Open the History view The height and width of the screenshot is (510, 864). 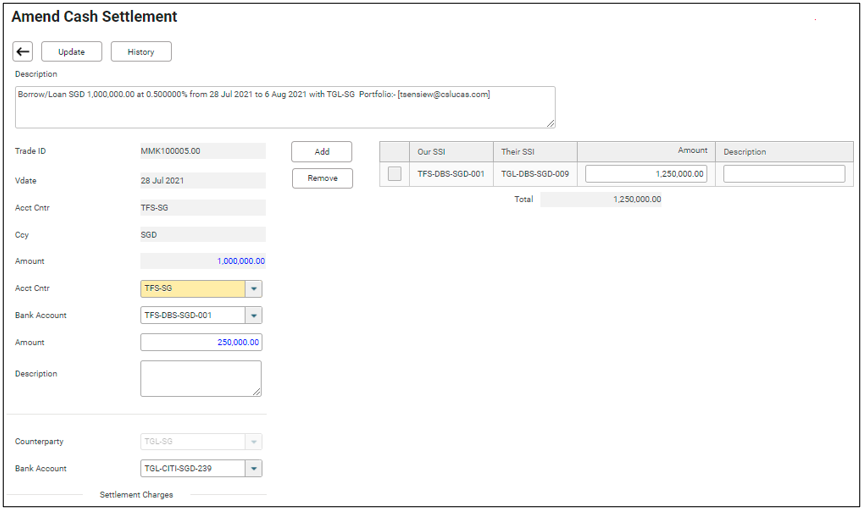coord(141,52)
